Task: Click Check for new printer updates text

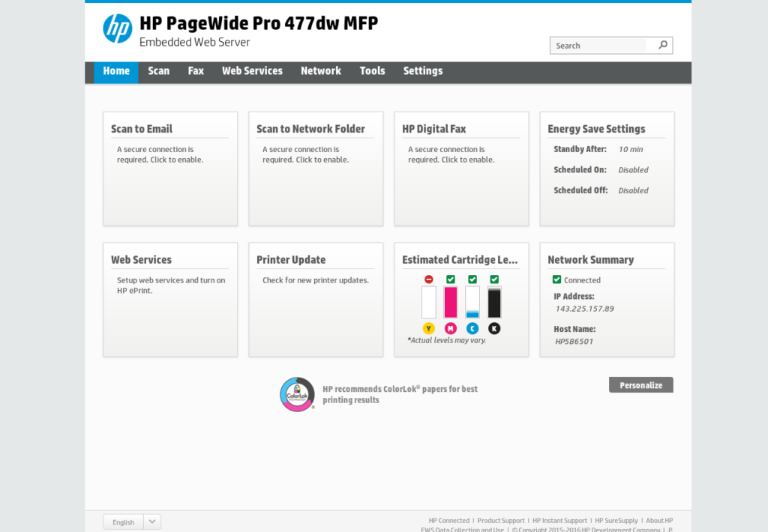Action: pyautogui.click(x=316, y=280)
